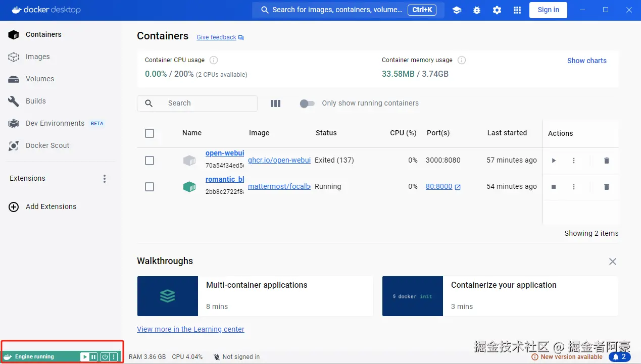
Task: Check the open-webui container checkbox
Action: pos(150,161)
